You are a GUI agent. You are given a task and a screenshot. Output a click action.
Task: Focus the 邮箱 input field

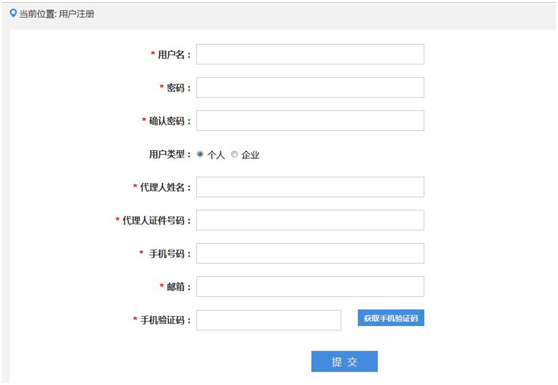pyautogui.click(x=310, y=286)
